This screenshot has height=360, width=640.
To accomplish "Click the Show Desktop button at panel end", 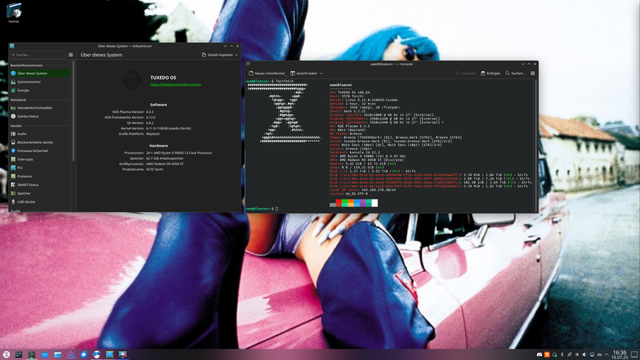I will pyautogui.click(x=634, y=354).
